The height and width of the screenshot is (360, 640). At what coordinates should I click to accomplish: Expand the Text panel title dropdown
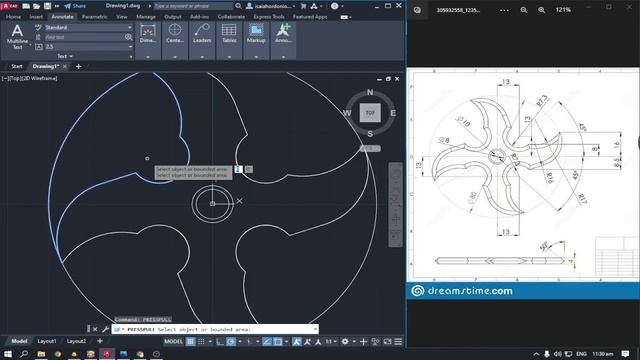pyautogui.click(x=64, y=56)
